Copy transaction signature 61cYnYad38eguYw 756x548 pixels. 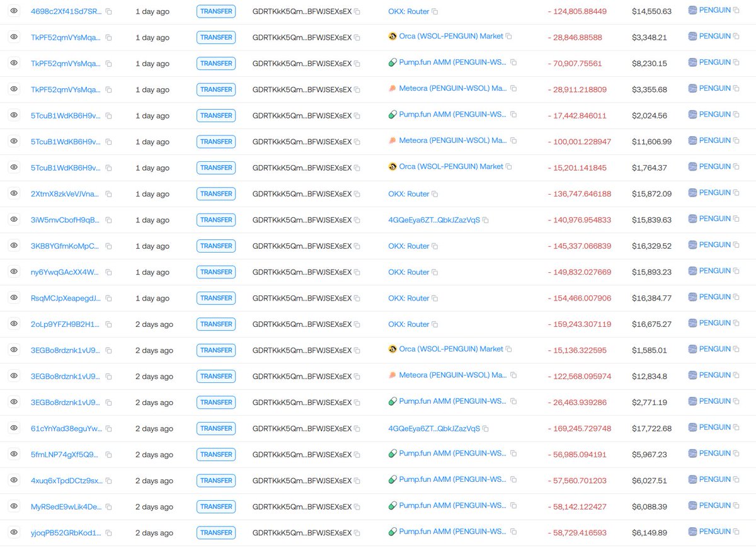point(109,429)
